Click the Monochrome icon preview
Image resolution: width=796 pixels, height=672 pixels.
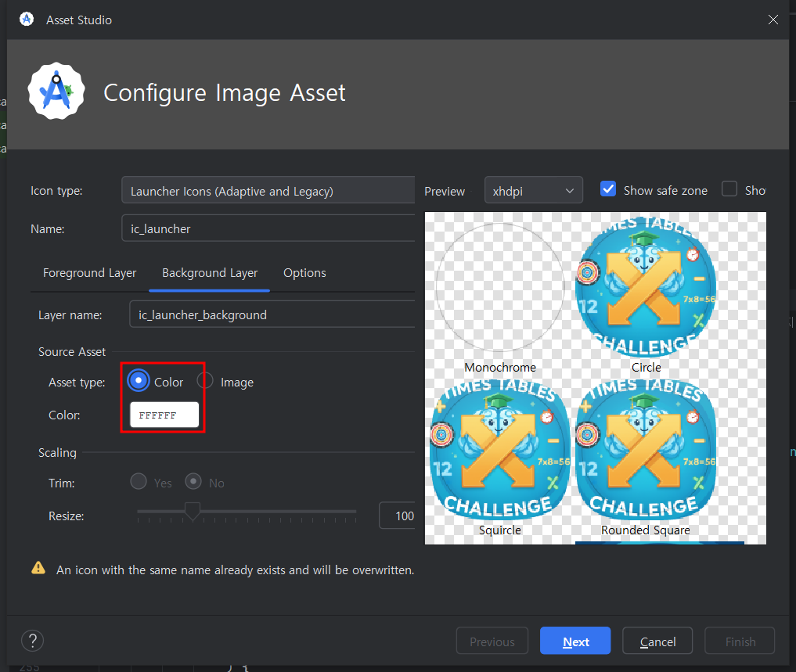click(500, 287)
